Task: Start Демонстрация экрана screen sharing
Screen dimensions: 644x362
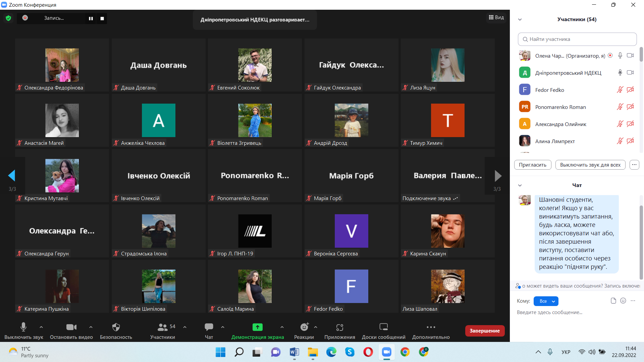Action: tap(258, 331)
